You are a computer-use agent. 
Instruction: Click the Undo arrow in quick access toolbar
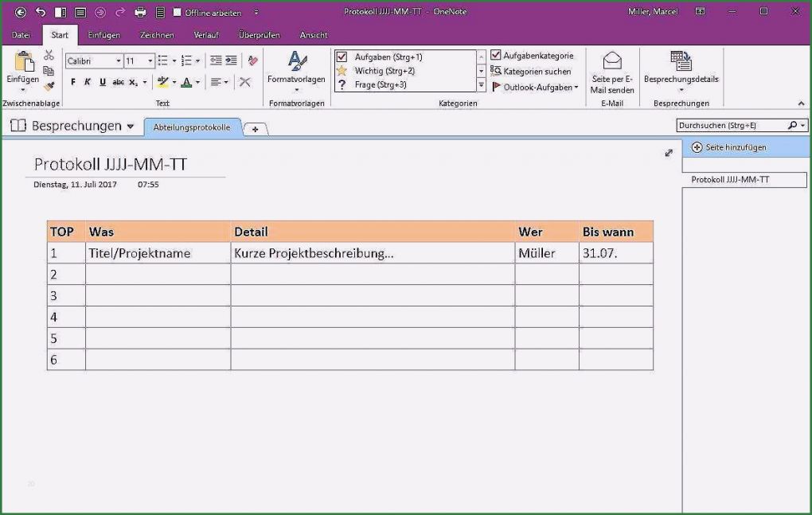tap(41, 12)
